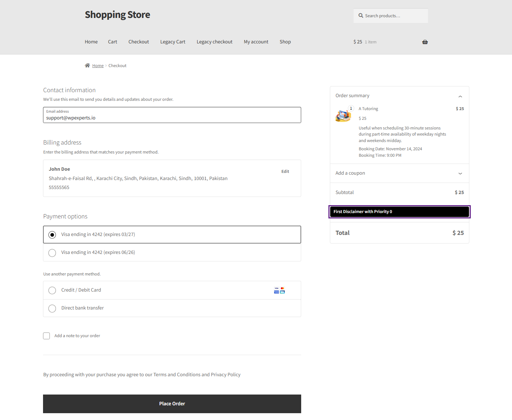
Task: Open the $25 1 item cart link
Action: point(365,42)
